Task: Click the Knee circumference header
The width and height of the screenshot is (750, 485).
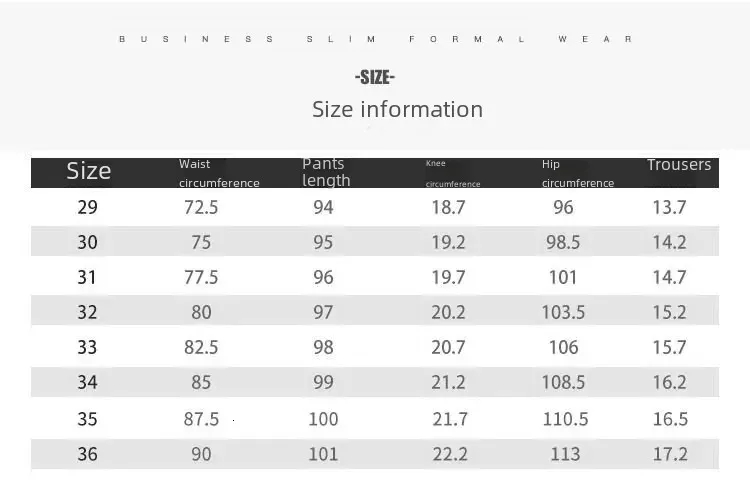Action: pos(452,173)
